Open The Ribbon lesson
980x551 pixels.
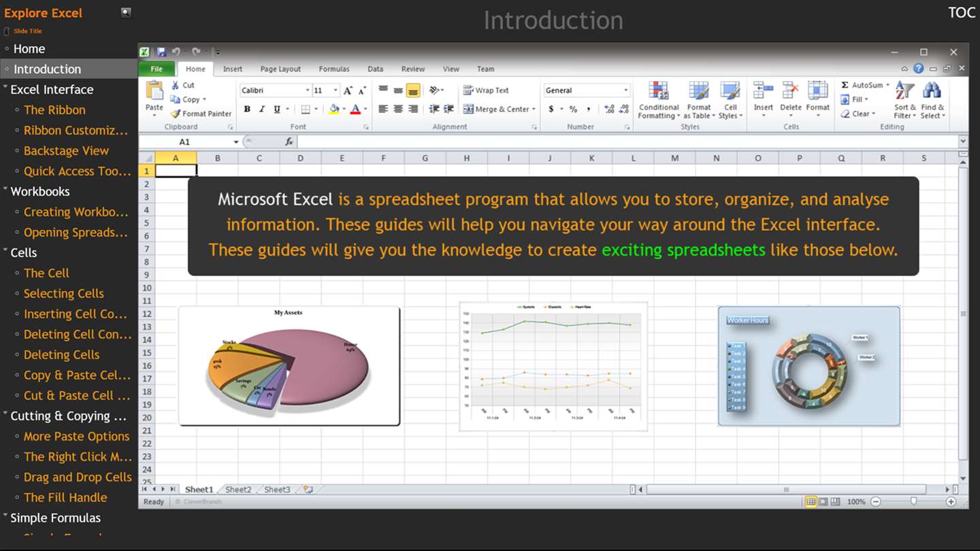click(x=54, y=110)
